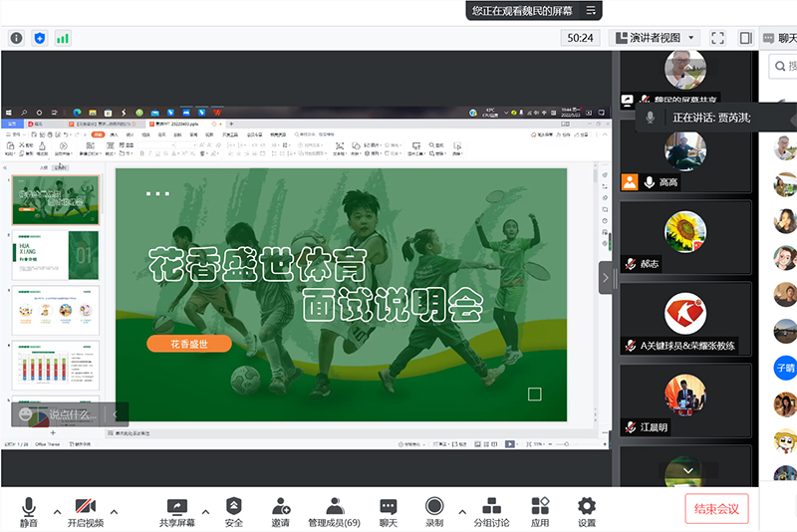Image resolution: width=797 pixels, height=532 pixels.
Task: Select slide 4 bar chart thumbnail
Action: 56,366
